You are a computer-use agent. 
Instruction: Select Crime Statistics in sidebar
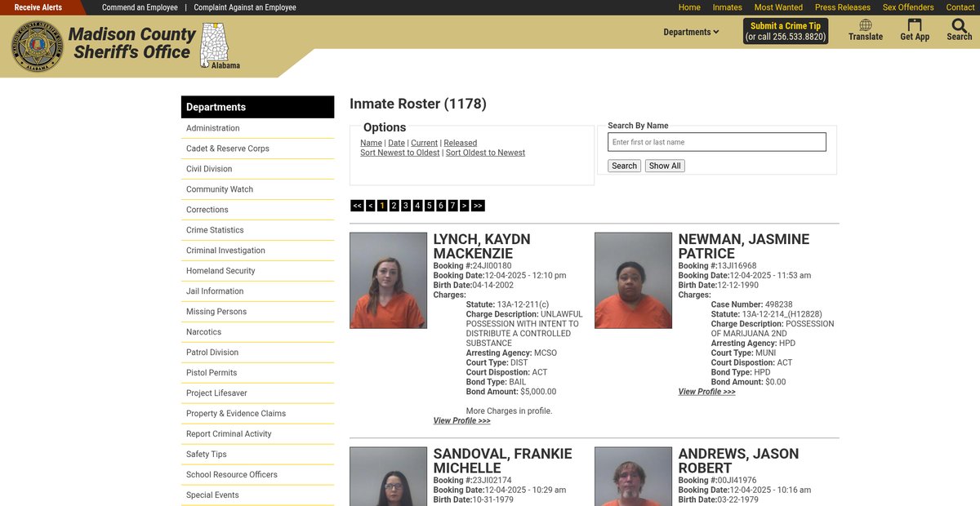pyautogui.click(x=257, y=230)
